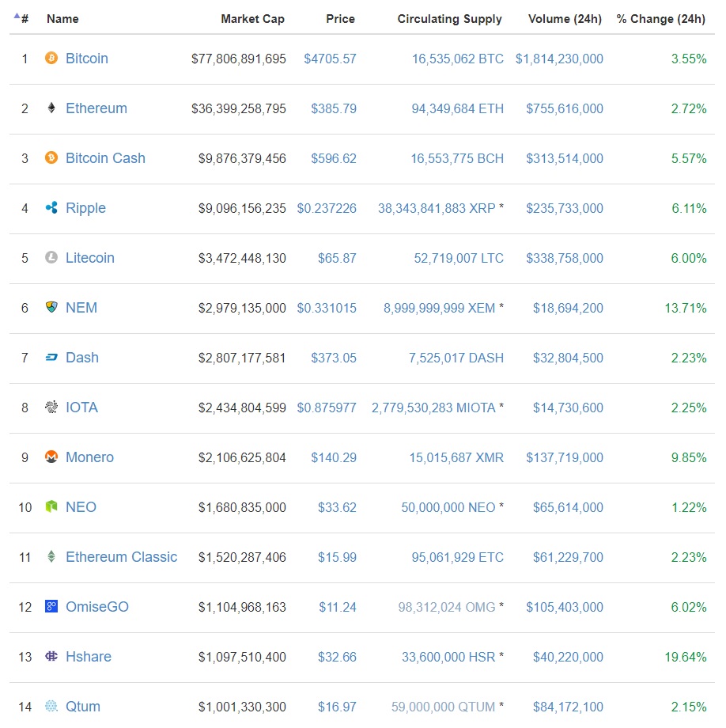Click Bitcoin volume $1,814,230,000
Image resolution: width=726 pixels, height=728 pixels.
(x=559, y=59)
